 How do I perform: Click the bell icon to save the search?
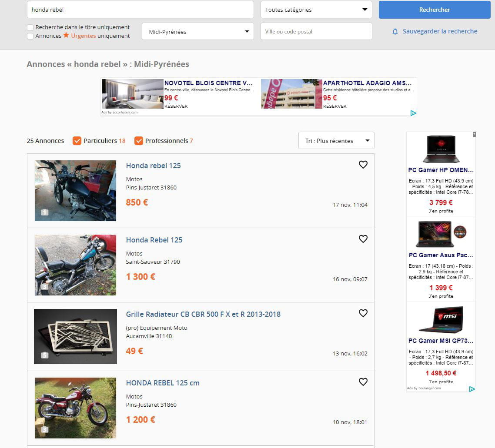(395, 32)
